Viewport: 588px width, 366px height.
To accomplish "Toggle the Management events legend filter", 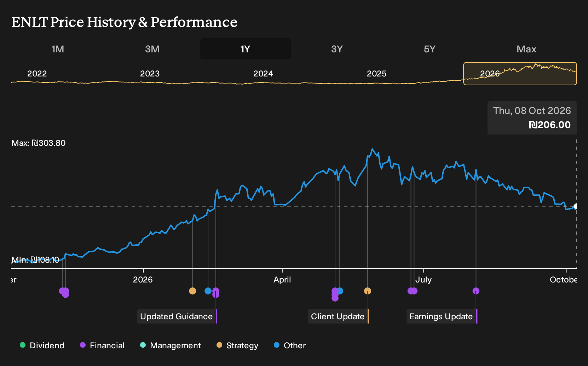I will pyautogui.click(x=171, y=345).
